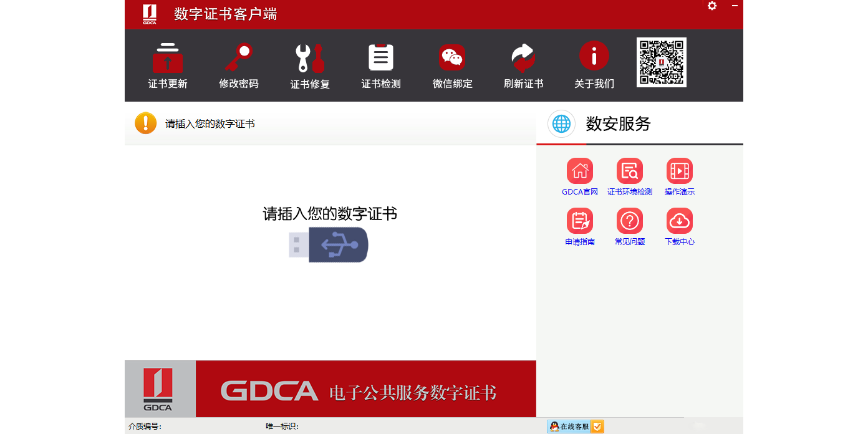Click the 请插入您的数字证书 notice in the header bar
868x434 pixels.
pyautogui.click(x=210, y=123)
